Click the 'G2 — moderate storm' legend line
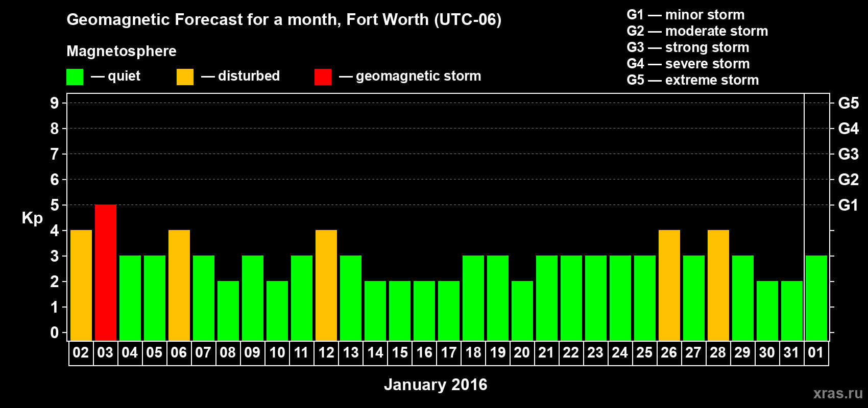The image size is (868, 408). click(x=697, y=31)
